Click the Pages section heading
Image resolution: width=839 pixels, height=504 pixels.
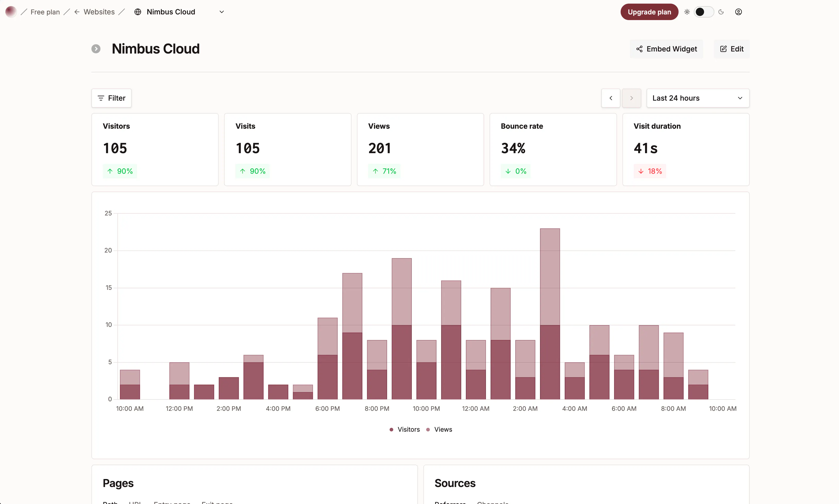(118, 483)
